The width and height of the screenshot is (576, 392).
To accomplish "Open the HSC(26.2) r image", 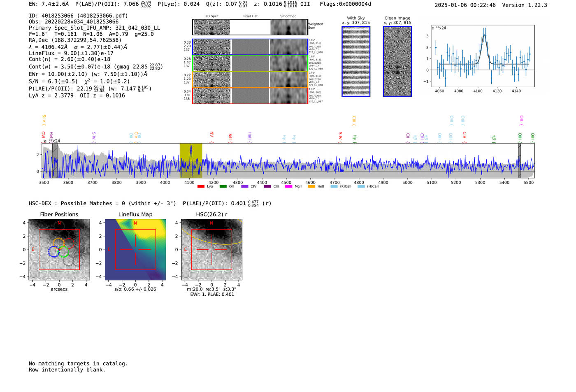I will click(x=211, y=250).
